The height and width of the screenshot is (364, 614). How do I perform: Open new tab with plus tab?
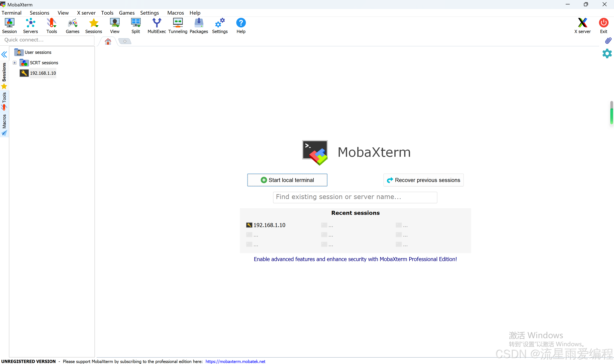[125, 41]
